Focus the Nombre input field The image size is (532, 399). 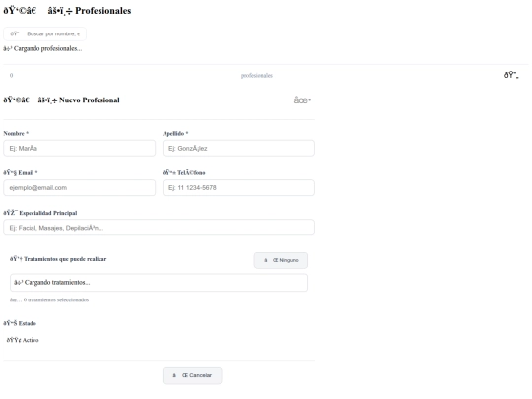80,148
